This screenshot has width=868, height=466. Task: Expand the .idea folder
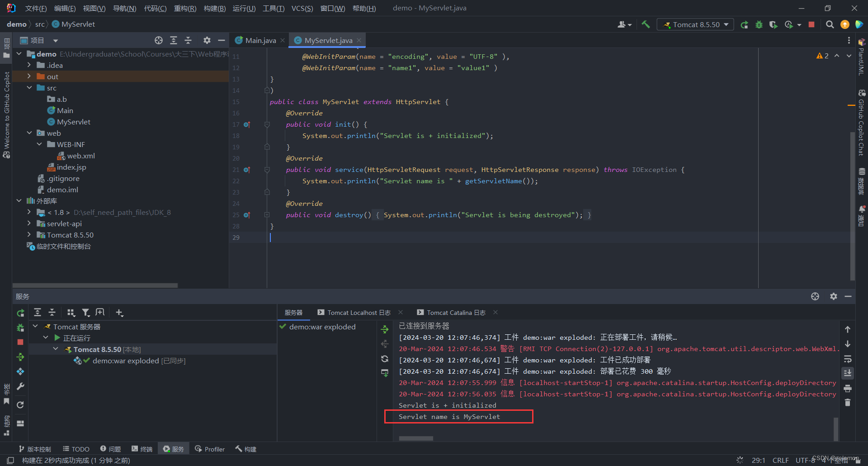pyautogui.click(x=29, y=65)
